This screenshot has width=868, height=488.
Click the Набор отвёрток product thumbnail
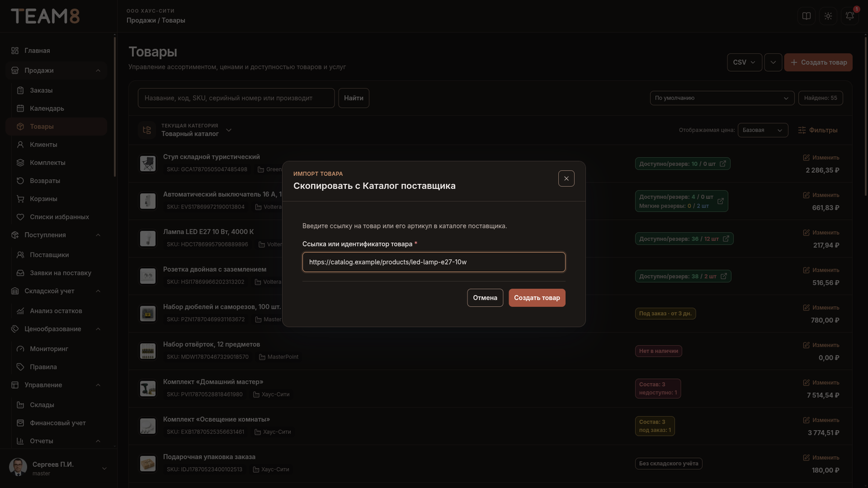(148, 351)
